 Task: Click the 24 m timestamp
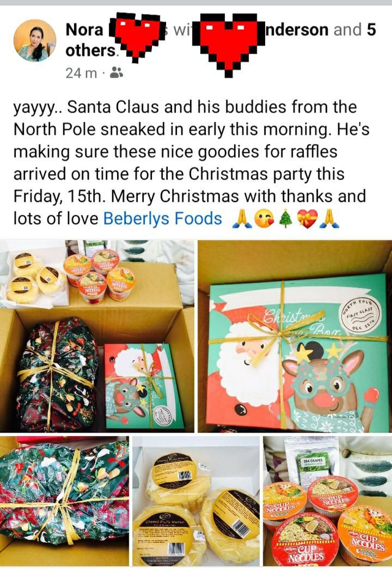click(x=81, y=73)
